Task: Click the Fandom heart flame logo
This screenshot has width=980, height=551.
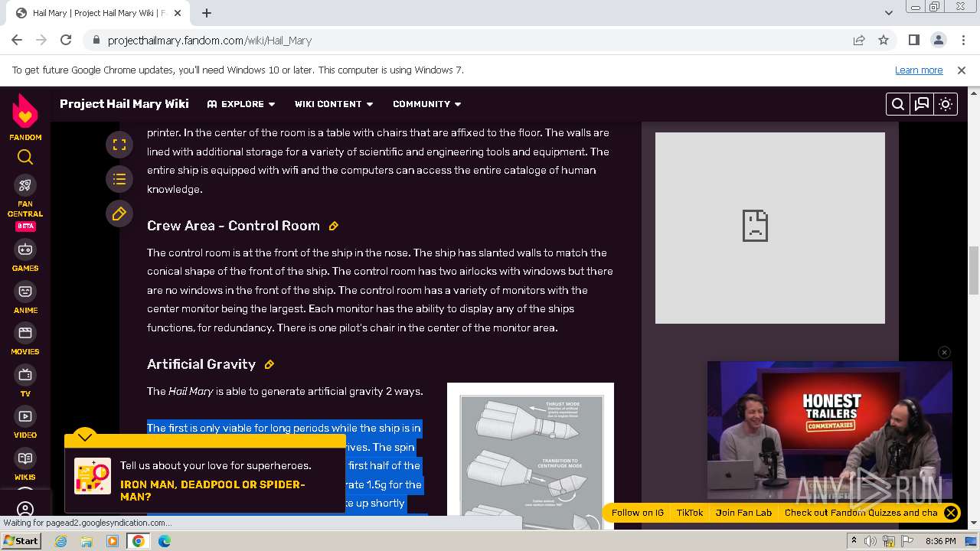Action: coord(25,112)
